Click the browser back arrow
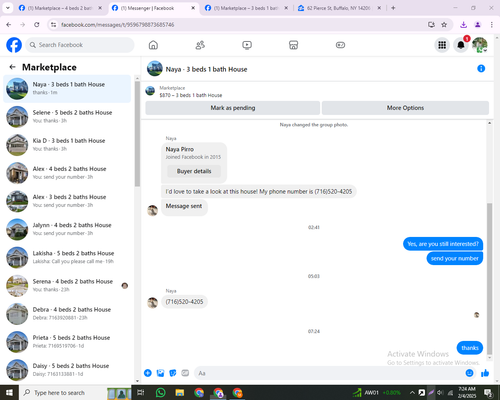500x400 pixels. [9, 25]
